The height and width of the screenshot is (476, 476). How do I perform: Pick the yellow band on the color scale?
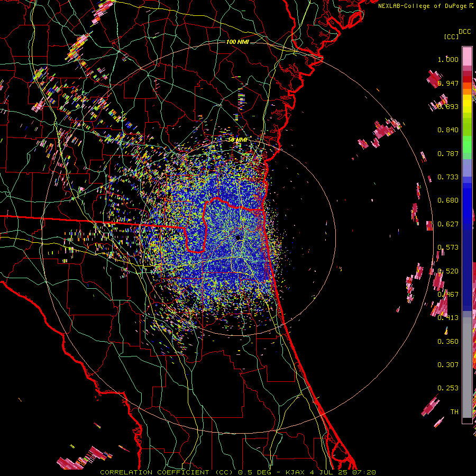coord(467,103)
